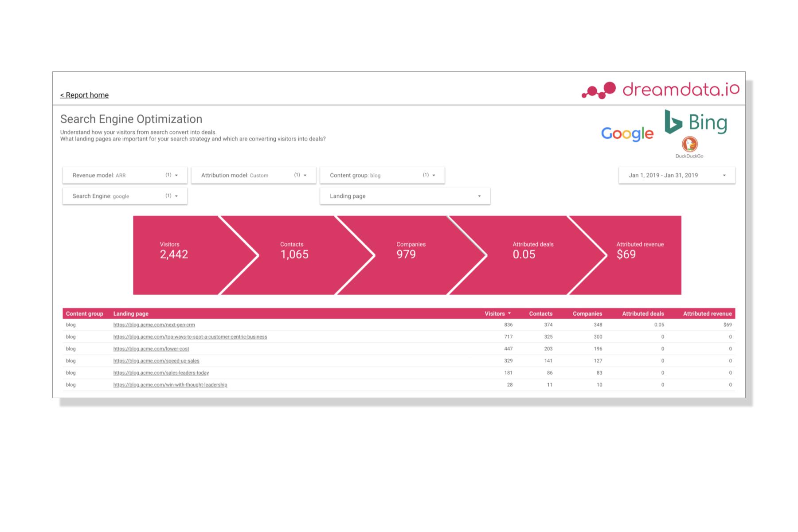Click the Bing logo
The image size is (798, 532).
point(696,122)
